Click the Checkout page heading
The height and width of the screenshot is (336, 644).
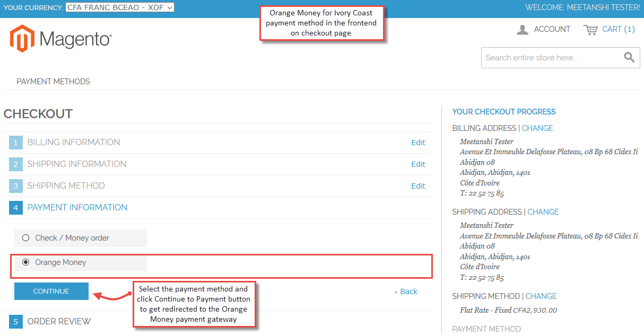coord(38,114)
